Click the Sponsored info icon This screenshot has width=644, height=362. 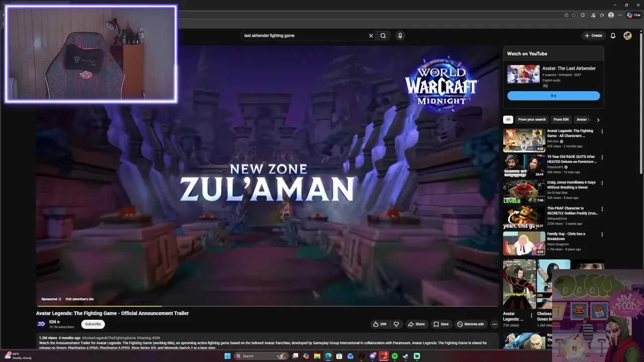pos(60,299)
